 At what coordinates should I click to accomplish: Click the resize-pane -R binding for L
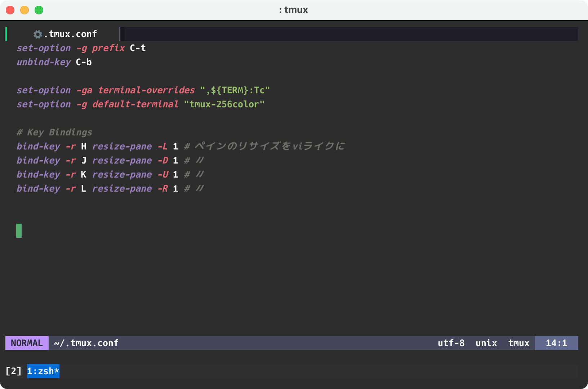coord(130,189)
